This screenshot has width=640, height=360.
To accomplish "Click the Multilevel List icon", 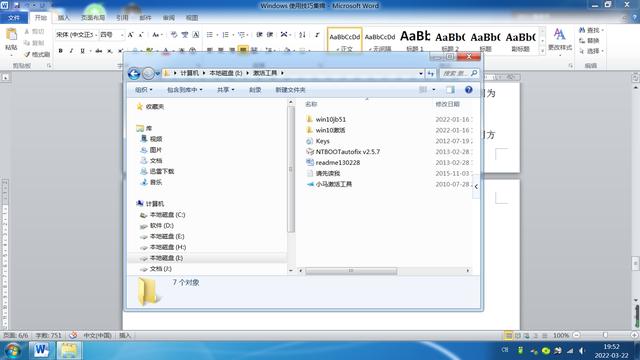I will pos(242,35).
